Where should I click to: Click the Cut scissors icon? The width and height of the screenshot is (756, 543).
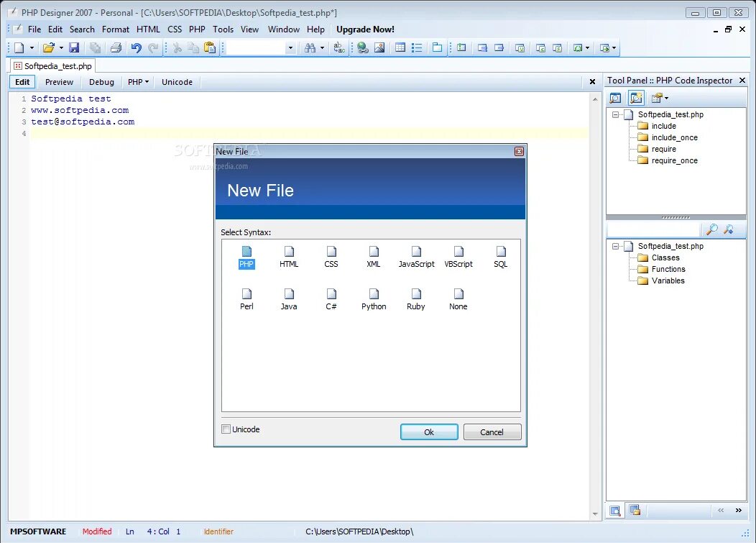[x=178, y=47]
